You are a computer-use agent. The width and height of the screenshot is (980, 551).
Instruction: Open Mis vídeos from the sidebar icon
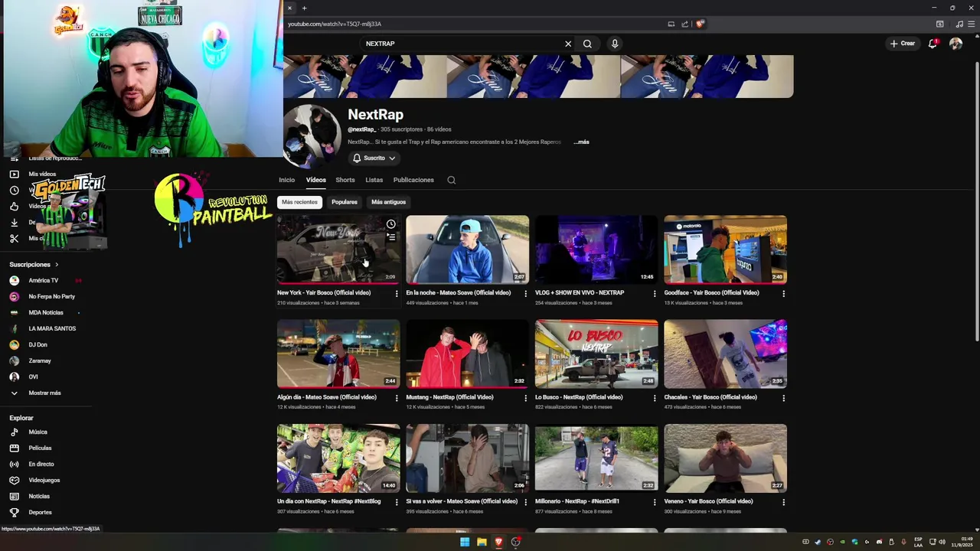tap(14, 174)
